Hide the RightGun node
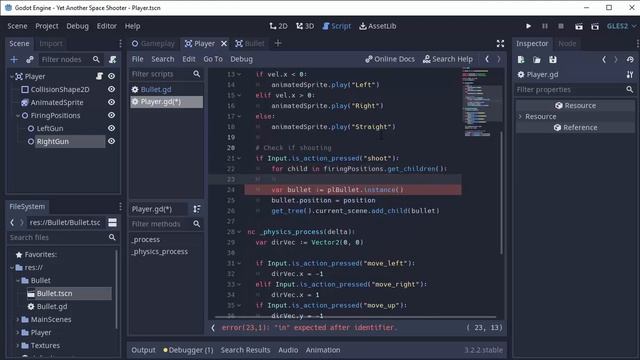 (x=111, y=141)
